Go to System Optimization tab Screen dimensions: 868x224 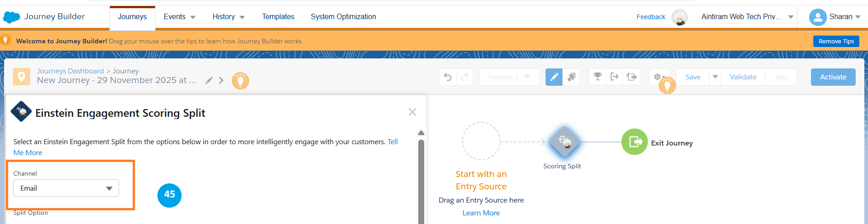pos(343,17)
